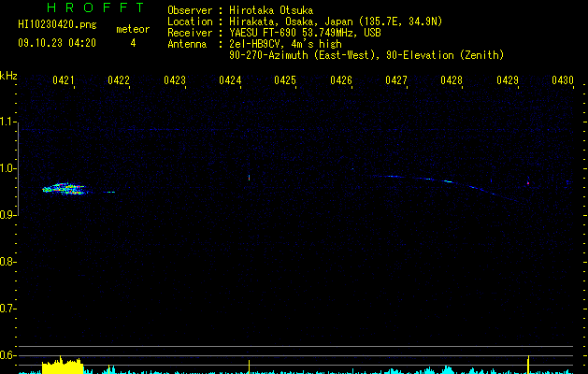Click the 0430 time axis label

pos(563,80)
